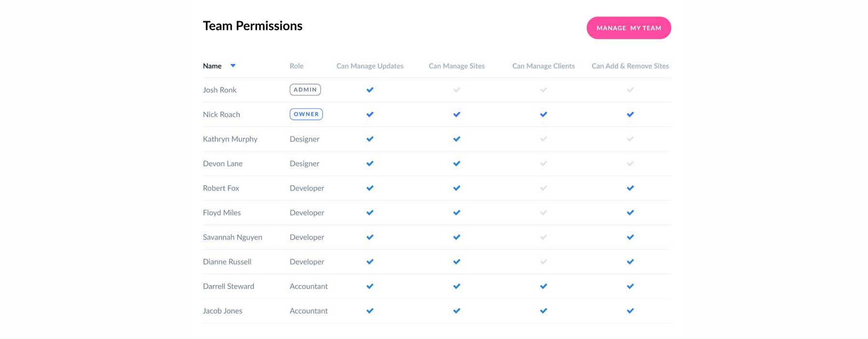The height and width of the screenshot is (339, 868).
Task: Disable Can Manage Clients for Darrell Steward
Action: (x=543, y=286)
